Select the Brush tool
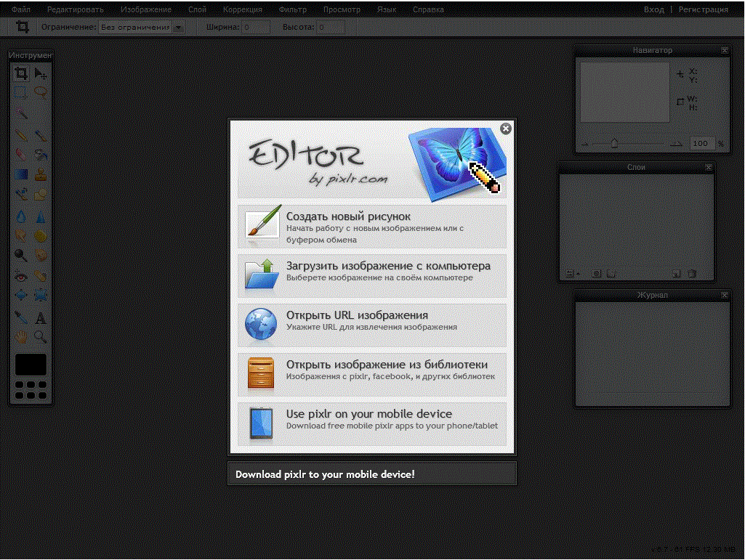745x560 pixels. tap(41, 135)
